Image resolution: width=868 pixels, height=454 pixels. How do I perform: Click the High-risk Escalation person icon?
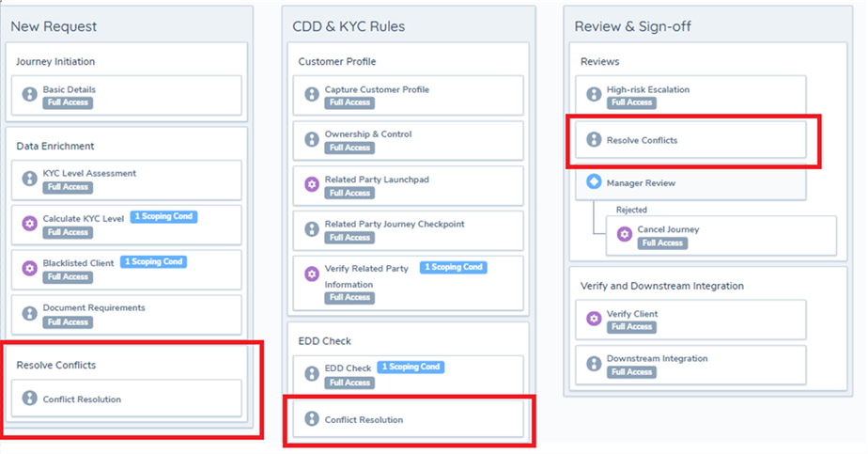(594, 95)
